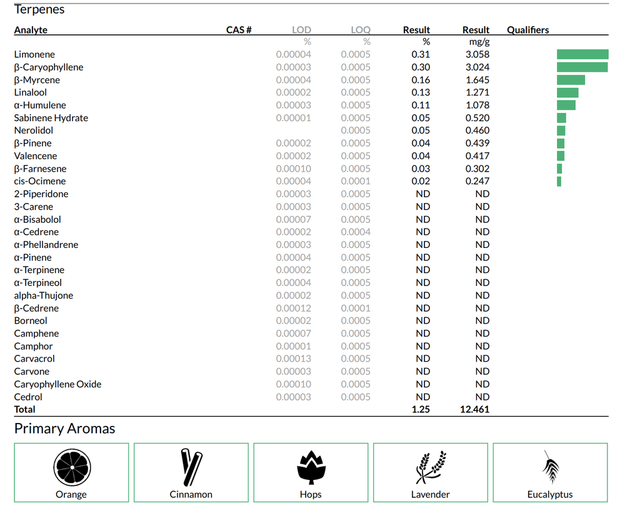Click the Analyte column header

[31, 30]
